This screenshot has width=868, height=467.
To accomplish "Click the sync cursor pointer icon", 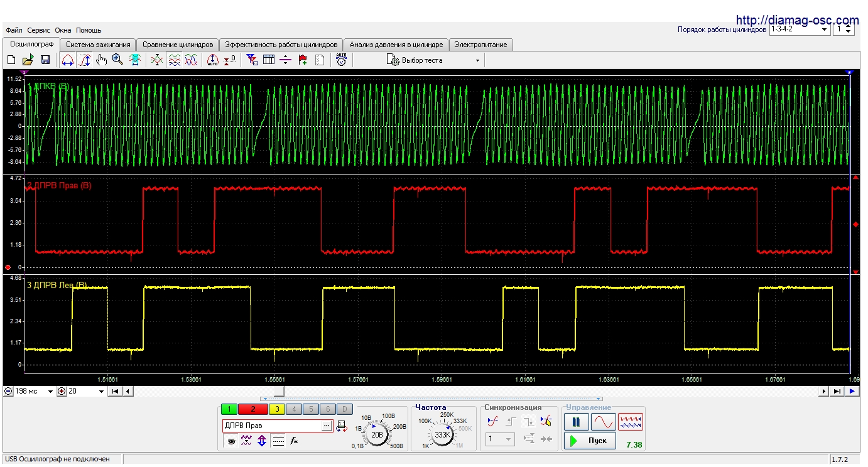I will pyautogui.click(x=546, y=422).
